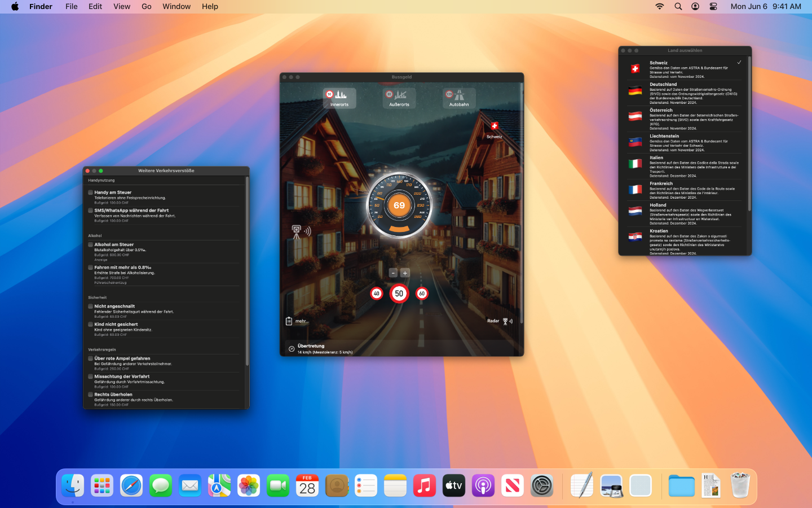
Task: Click the Scrollbar in Bussgeld window
Action: (522, 203)
